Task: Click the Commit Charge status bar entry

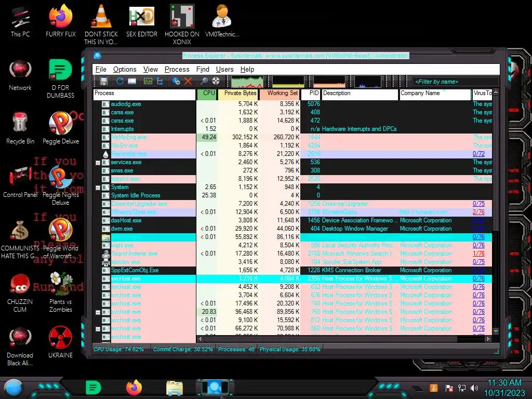Action: (183, 349)
